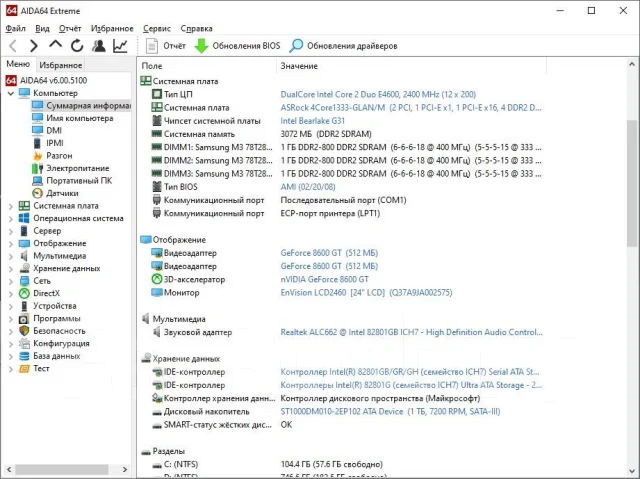The image size is (640, 479).
Task: Select the Портативный ПК laptop icon
Action: tap(37, 181)
